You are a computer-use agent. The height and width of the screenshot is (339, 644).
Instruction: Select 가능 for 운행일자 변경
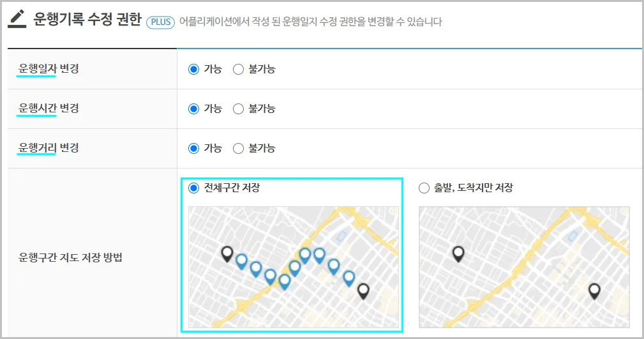pyautogui.click(x=194, y=69)
